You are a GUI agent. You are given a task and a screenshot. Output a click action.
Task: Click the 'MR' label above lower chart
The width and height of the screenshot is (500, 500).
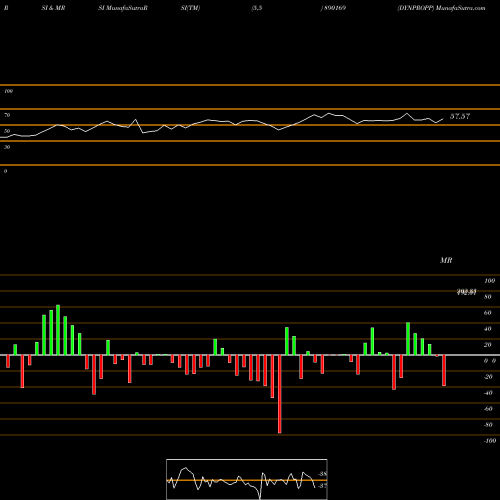[446, 260]
